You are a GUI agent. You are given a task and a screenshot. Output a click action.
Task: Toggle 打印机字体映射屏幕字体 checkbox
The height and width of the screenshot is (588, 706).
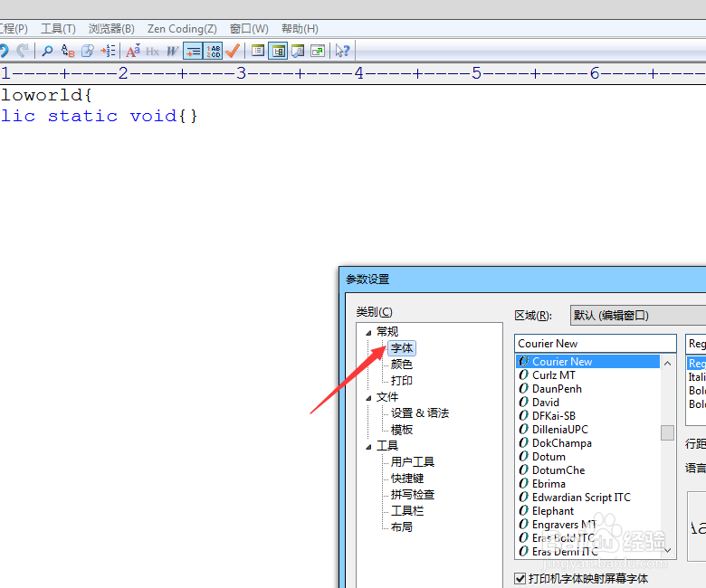[x=520, y=579]
